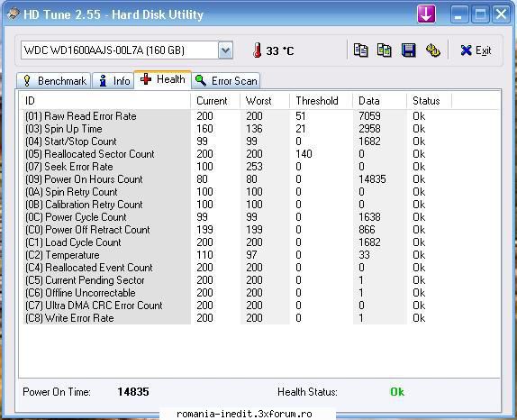517x420 pixels.
Task: Select the Health tab
Action: pos(162,79)
